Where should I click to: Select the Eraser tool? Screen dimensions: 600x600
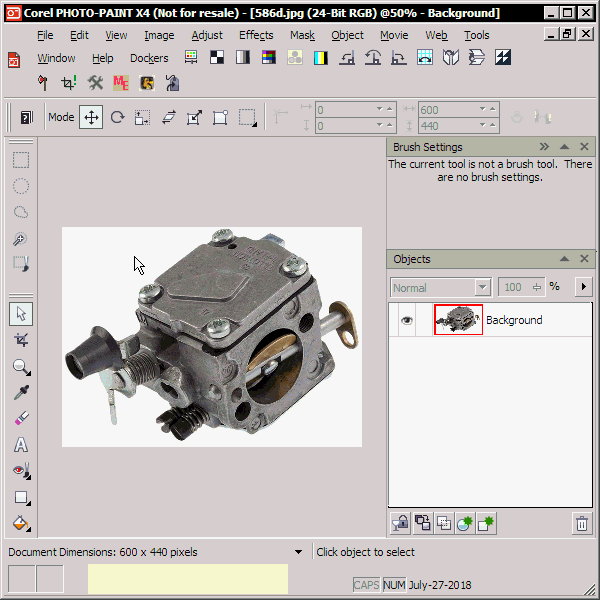coord(21,419)
